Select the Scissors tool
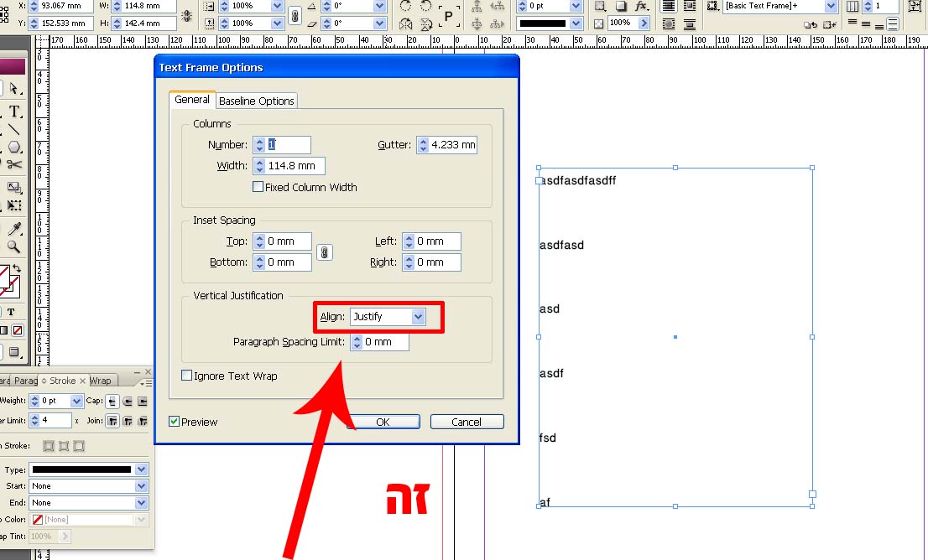This screenshot has height=560, width=928. 14,165
